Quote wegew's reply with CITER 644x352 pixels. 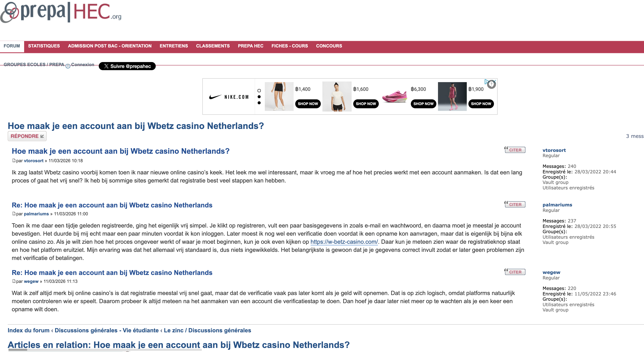tap(515, 272)
